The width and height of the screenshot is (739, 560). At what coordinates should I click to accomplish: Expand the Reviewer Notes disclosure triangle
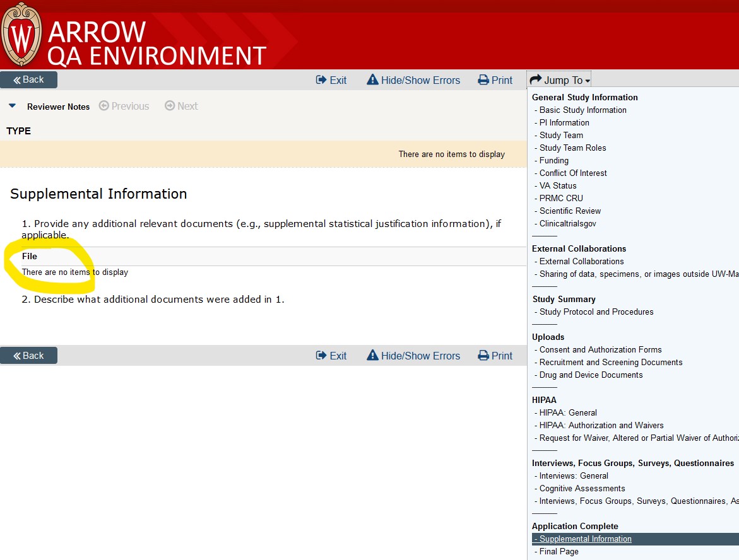pyautogui.click(x=11, y=106)
